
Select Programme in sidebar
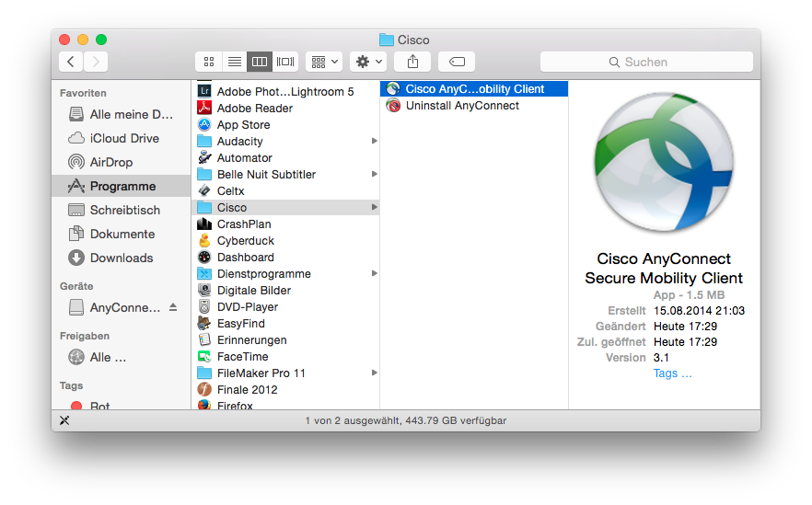click(122, 186)
